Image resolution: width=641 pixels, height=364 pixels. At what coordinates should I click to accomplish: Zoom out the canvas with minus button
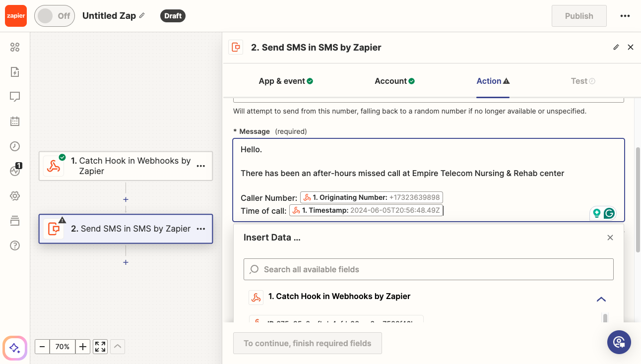pyautogui.click(x=42, y=347)
